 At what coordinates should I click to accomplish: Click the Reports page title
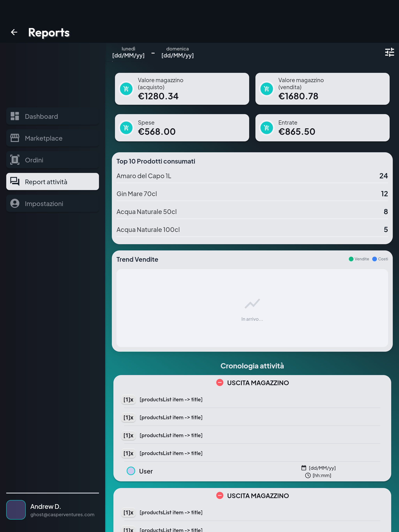(49, 33)
